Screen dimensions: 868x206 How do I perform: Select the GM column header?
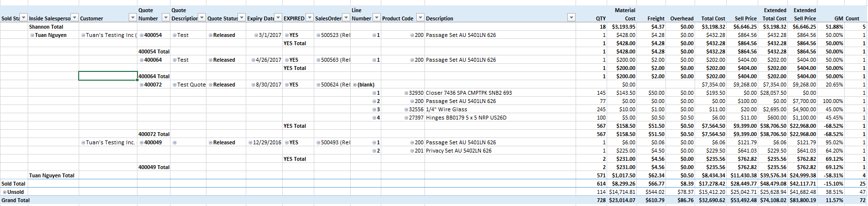(839, 18)
